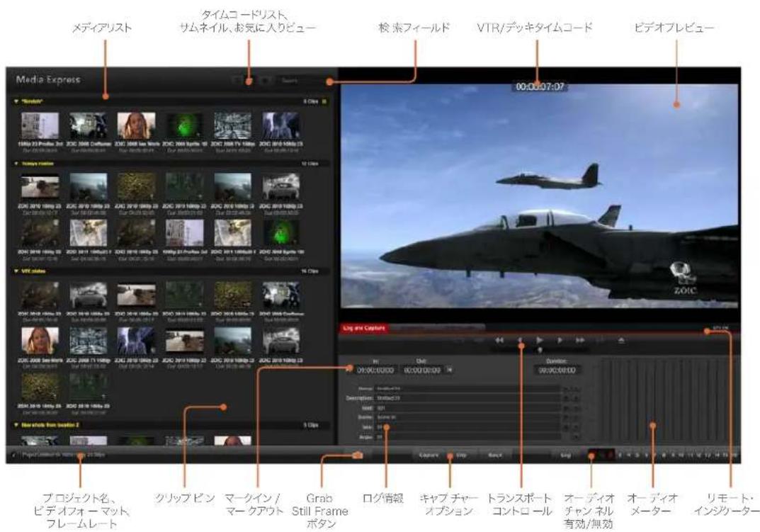Image resolution: width=760 pixels, height=532 pixels.
Task: Click the fighter jet video preview
Action: [540, 196]
